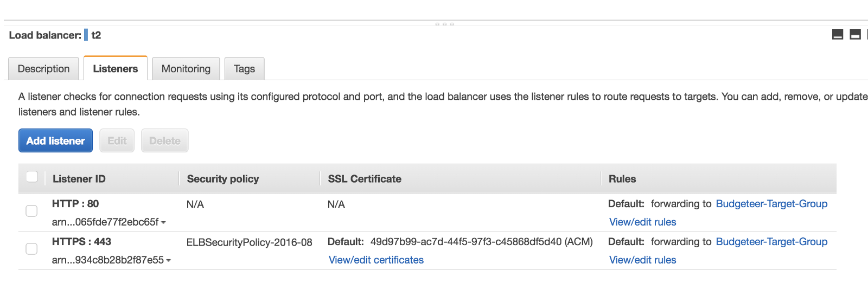This screenshot has width=868, height=283.
Task: Open Budgeteer-Target-Group link in HTTPS : 443 row
Action: (771, 242)
